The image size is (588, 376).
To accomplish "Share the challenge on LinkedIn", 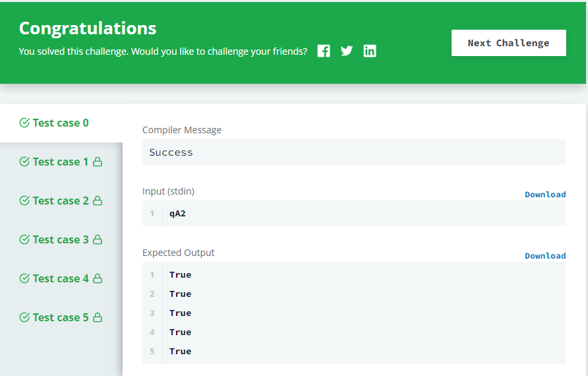I will coord(370,51).
